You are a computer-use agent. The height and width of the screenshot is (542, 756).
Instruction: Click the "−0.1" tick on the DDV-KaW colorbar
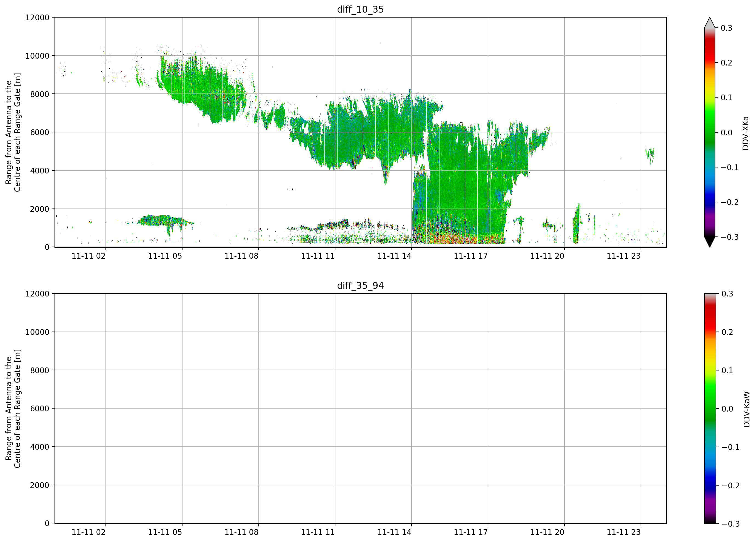[731, 447]
